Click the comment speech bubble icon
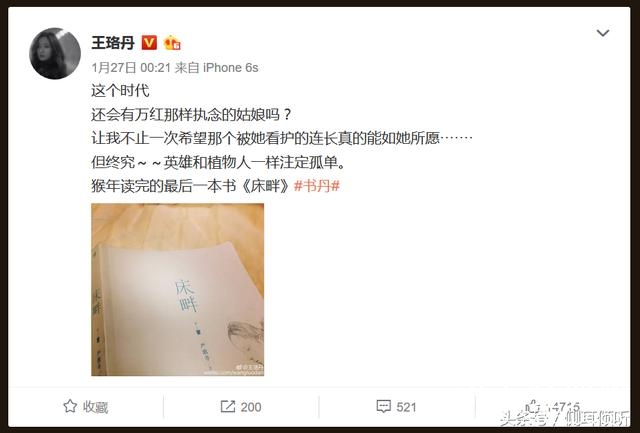The image size is (640, 433). [x=383, y=406]
